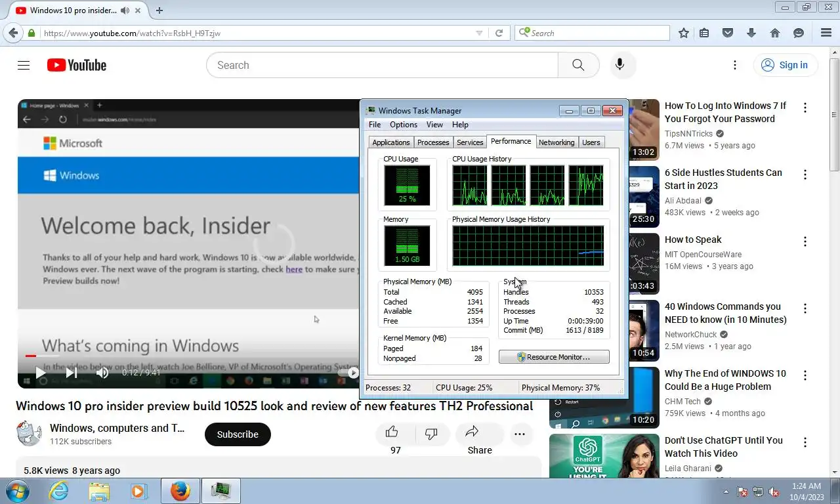Click the YouTube logo
Image resolution: width=840 pixels, height=504 pixels.
tap(77, 65)
